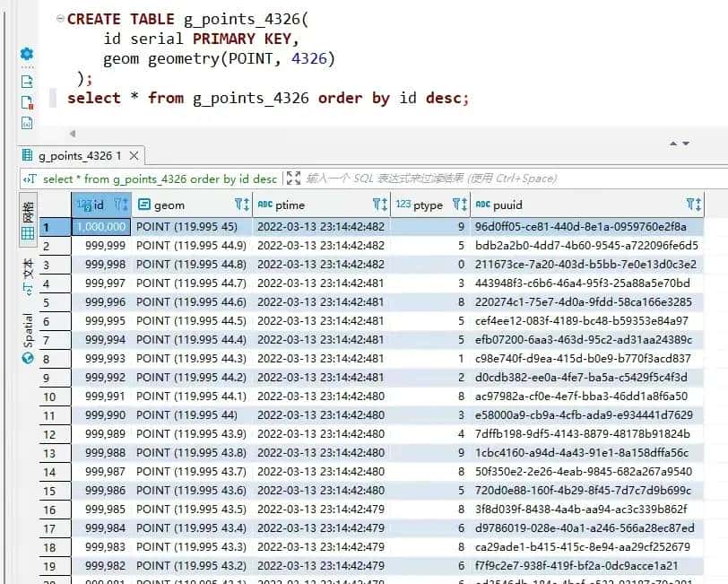Click the SQL script icon left of query text
The width and height of the screenshot is (728, 584).
(x=30, y=179)
